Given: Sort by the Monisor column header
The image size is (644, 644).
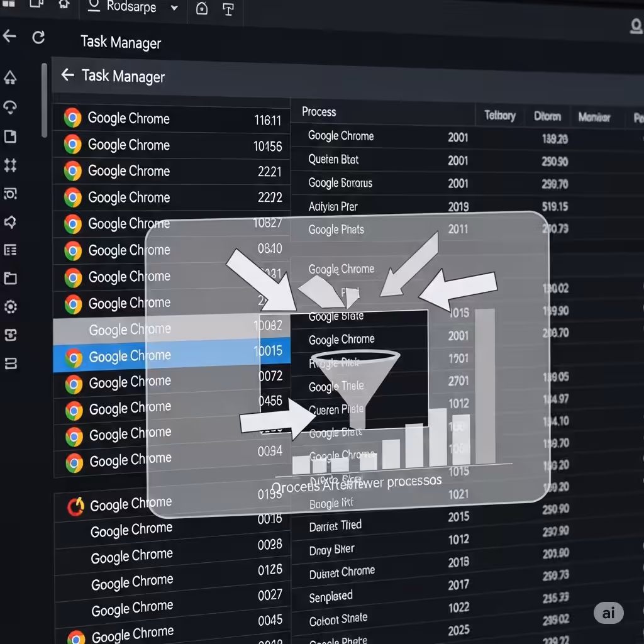Looking at the screenshot, I should 594,117.
